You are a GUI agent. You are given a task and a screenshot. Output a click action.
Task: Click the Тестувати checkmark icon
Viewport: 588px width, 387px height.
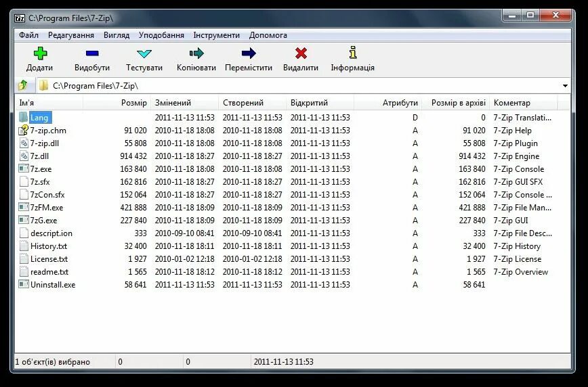point(144,53)
